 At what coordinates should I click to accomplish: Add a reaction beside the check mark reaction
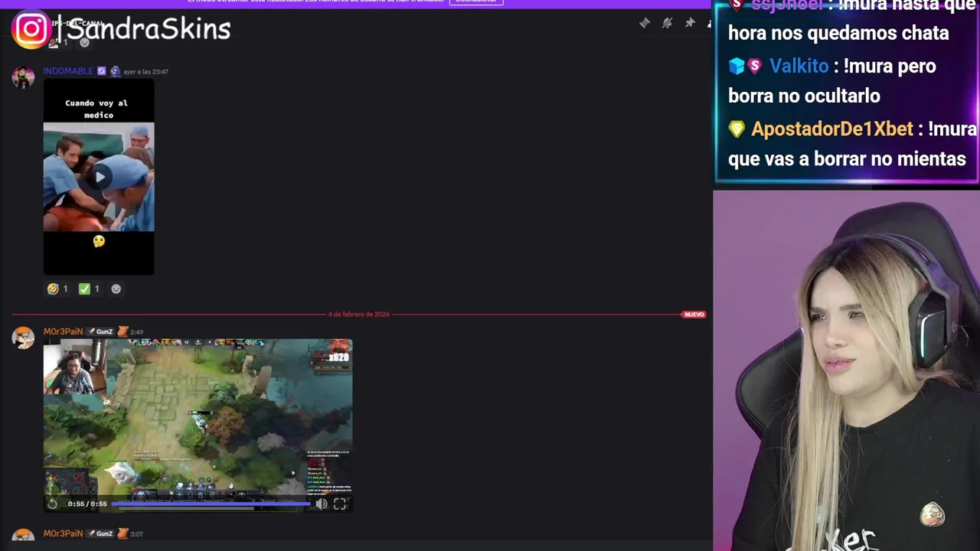[x=116, y=289]
